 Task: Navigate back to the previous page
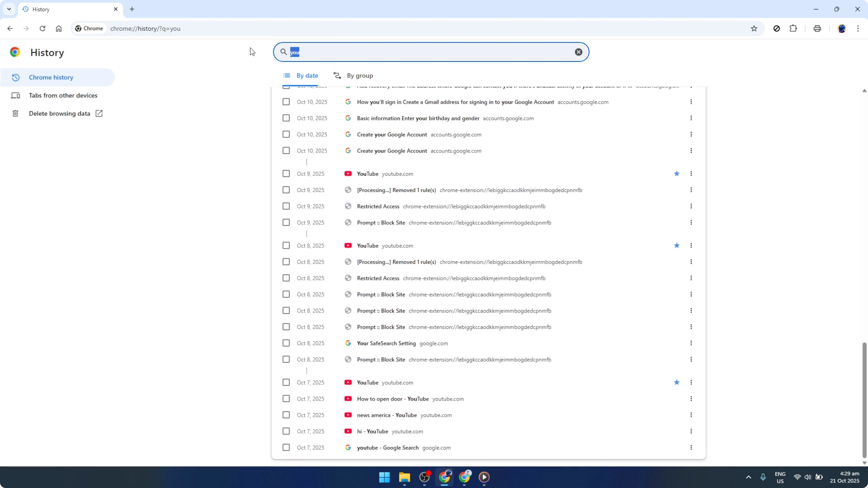point(10,29)
